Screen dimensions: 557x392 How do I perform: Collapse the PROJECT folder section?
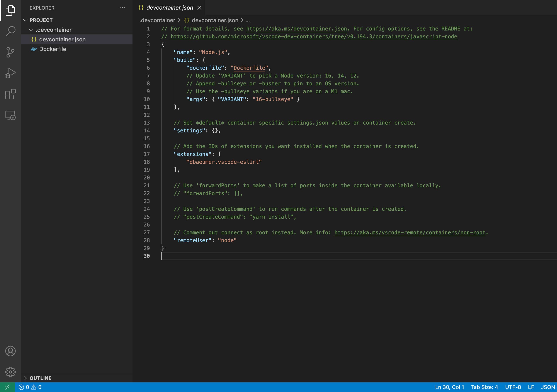click(25, 20)
